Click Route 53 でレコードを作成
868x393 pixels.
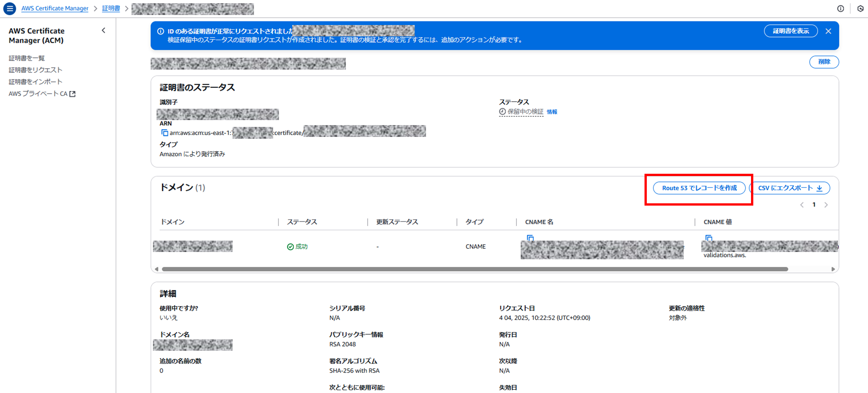[699, 188]
